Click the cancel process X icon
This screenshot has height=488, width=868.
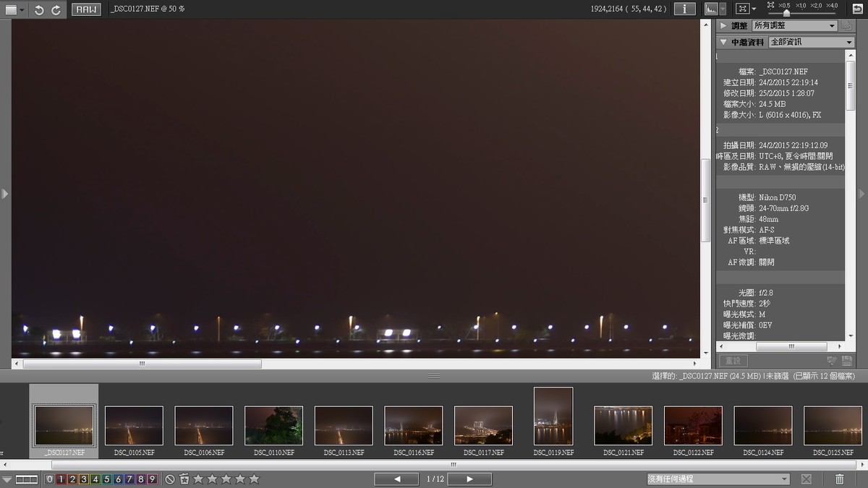pos(806,479)
